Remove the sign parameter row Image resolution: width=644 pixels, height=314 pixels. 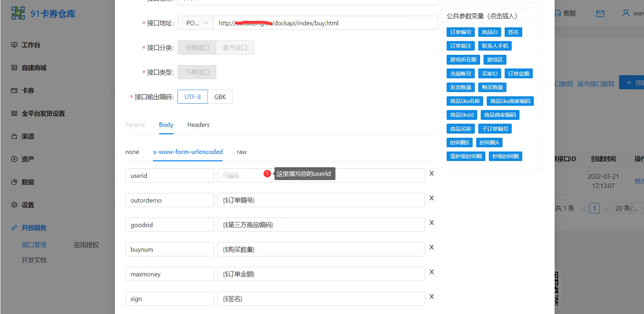coord(432,296)
